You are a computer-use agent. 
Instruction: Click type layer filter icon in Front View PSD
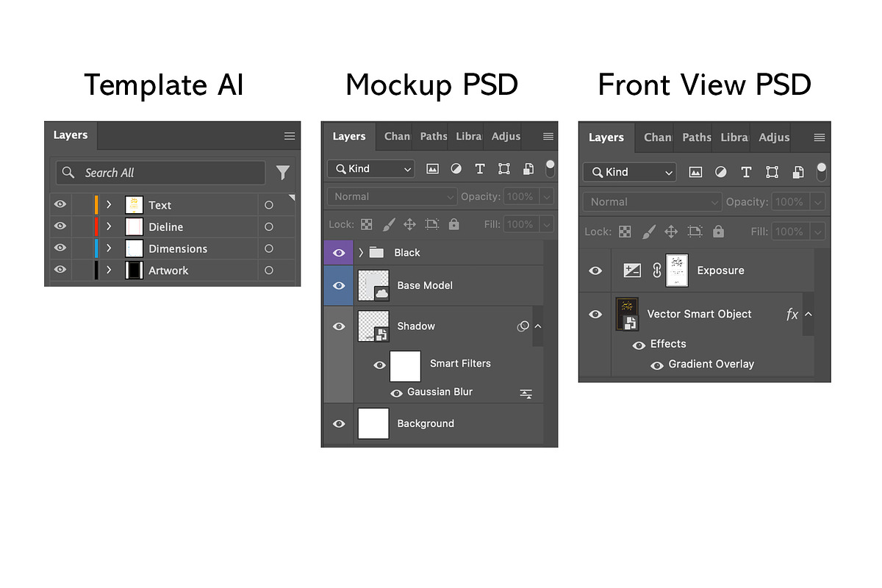746,172
